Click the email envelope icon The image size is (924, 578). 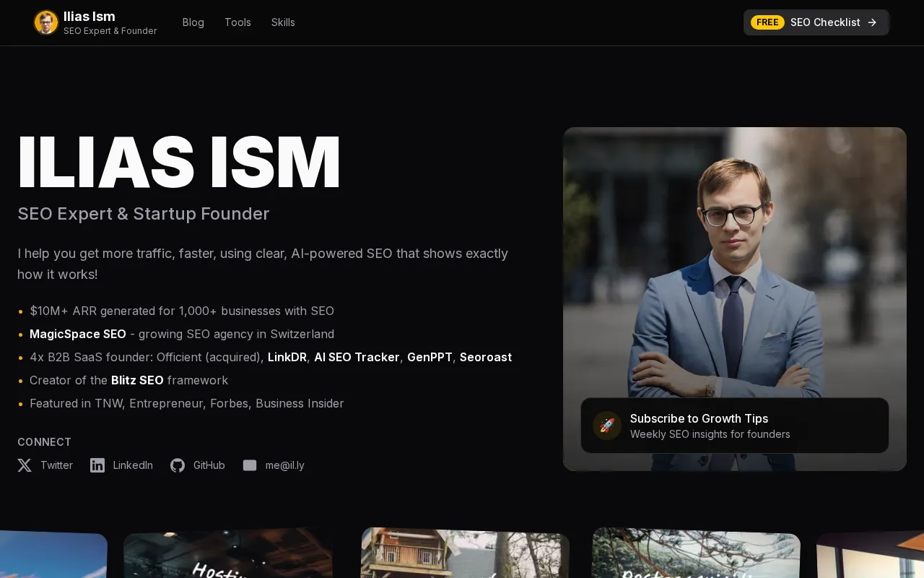[x=250, y=465]
